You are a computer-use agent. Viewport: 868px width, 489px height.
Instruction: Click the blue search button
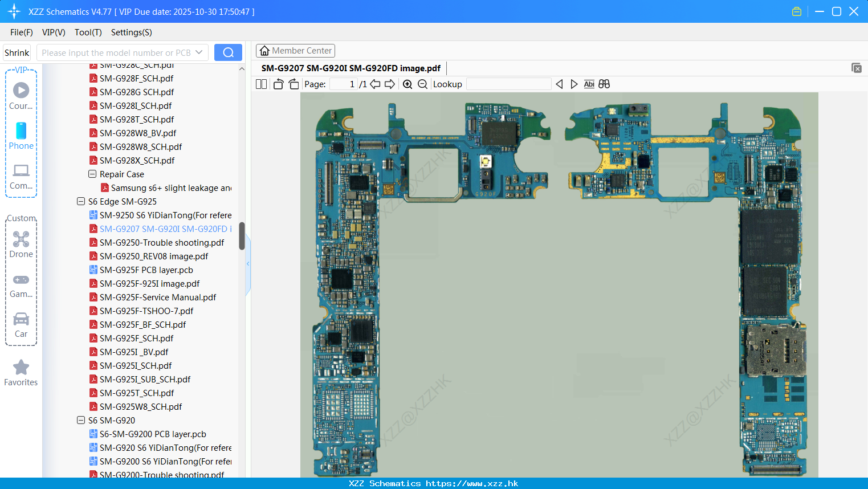click(x=228, y=52)
